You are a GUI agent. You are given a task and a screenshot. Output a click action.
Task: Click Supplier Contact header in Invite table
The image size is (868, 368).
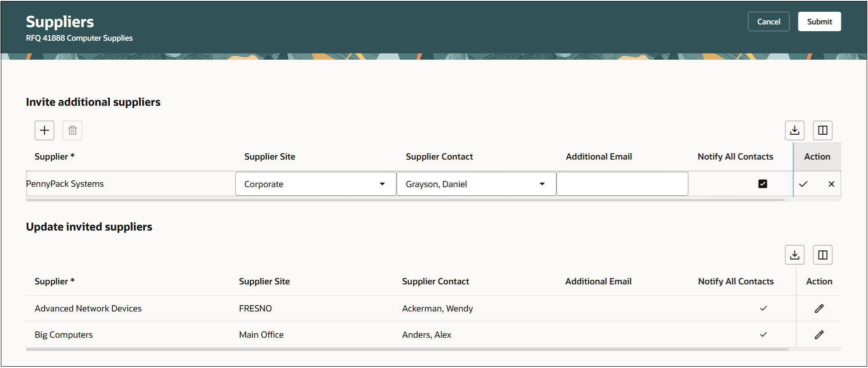pyautogui.click(x=439, y=156)
